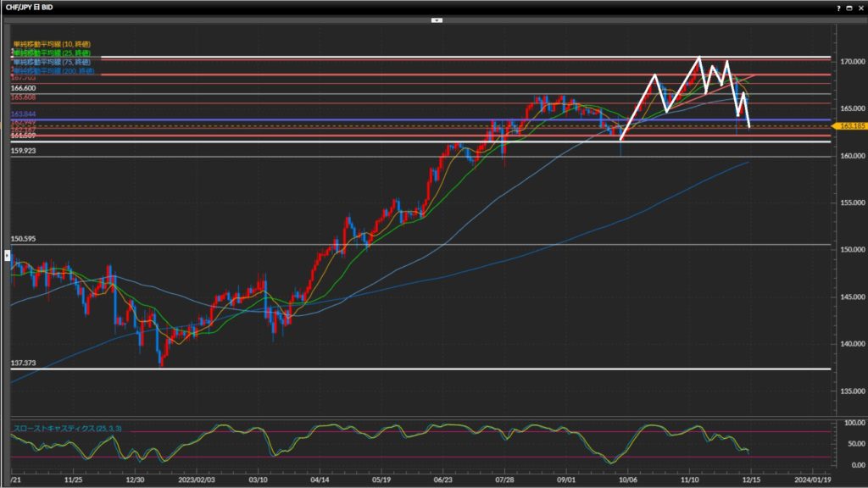Open help with the question mark icon
The width and height of the screenshot is (868, 488).
coord(838,7)
